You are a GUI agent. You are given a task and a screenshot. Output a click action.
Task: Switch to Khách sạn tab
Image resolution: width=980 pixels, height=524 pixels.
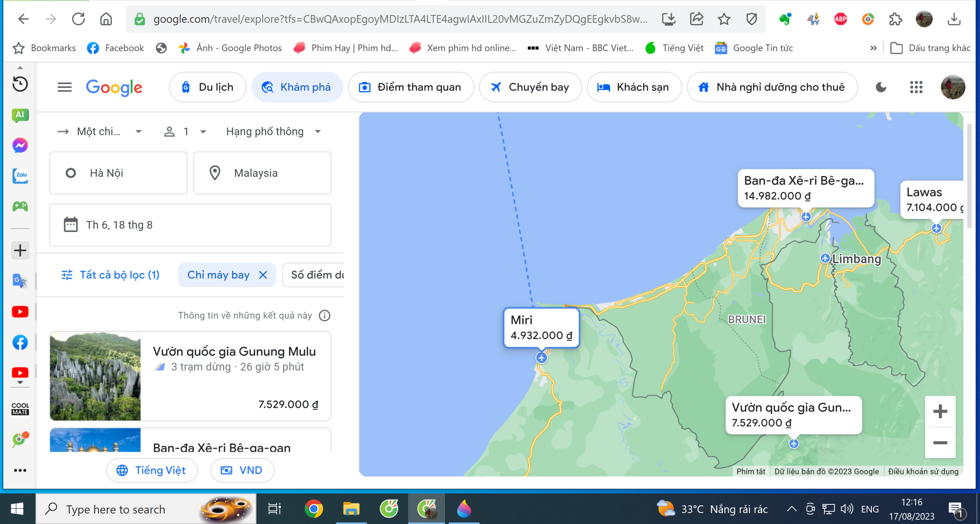[x=634, y=87]
